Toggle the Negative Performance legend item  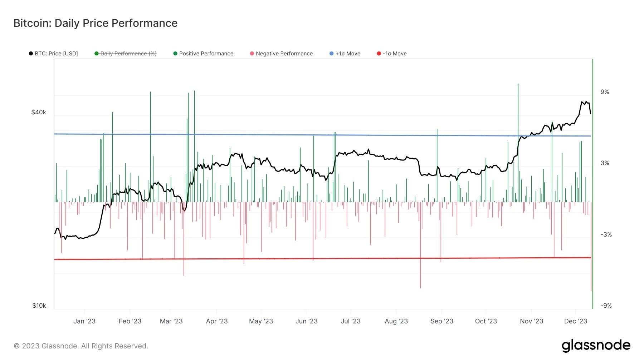click(x=281, y=54)
